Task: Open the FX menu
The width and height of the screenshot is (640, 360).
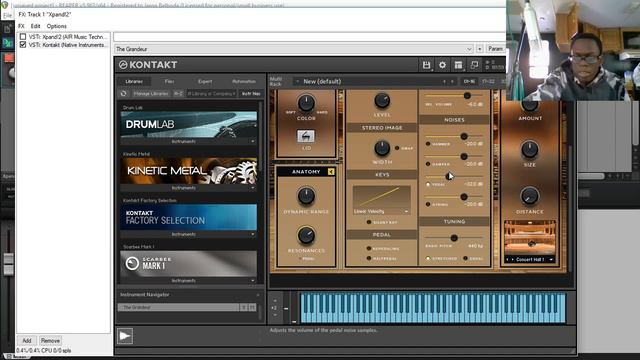Action: tap(21, 26)
